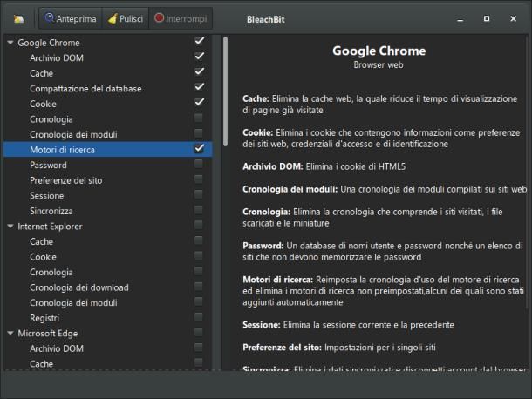Uncheck Compattazione del database checkbox

coord(199,87)
